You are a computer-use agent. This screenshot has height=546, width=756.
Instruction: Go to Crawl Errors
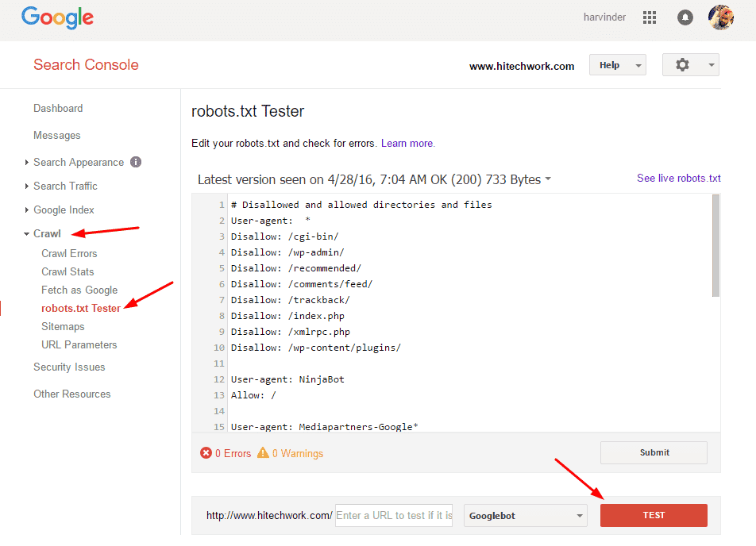(69, 253)
